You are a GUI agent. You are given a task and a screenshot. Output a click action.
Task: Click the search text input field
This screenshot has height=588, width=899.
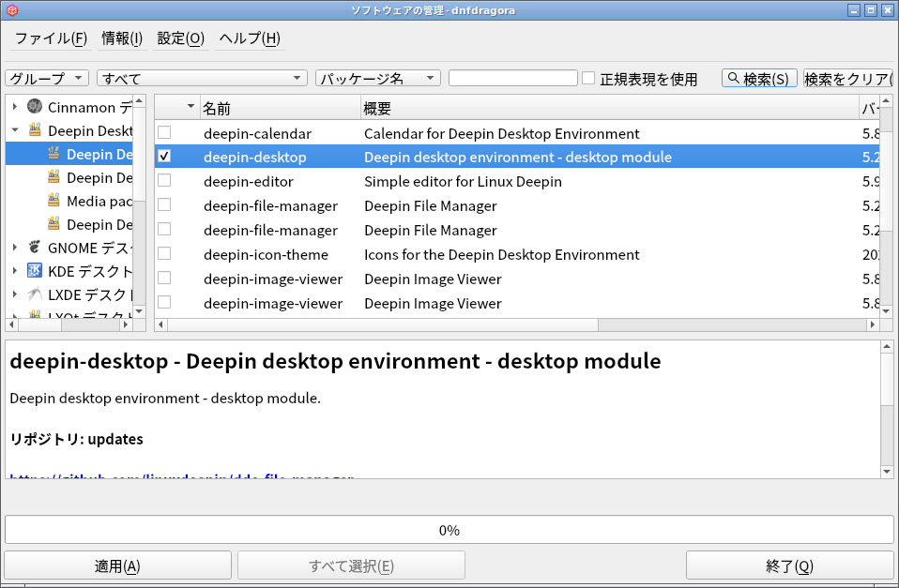512,78
